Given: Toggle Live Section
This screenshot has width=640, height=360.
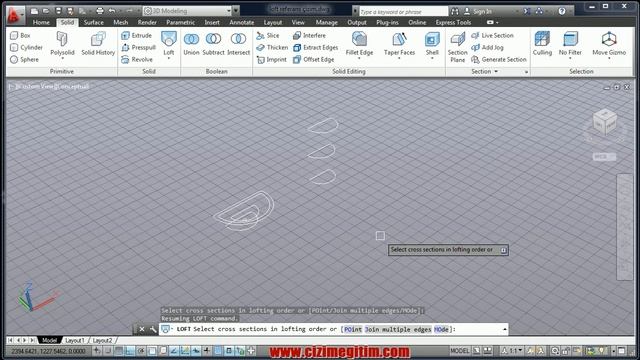Looking at the screenshot, I should click(x=492, y=36).
